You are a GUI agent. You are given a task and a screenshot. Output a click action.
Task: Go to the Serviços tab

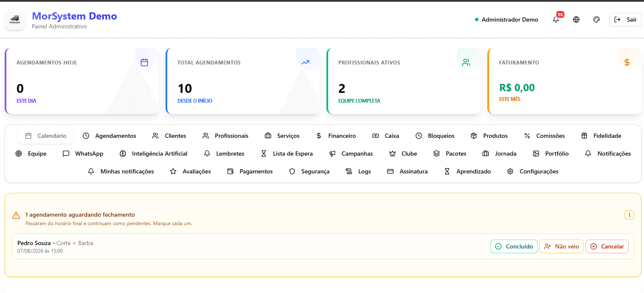point(282,136)
